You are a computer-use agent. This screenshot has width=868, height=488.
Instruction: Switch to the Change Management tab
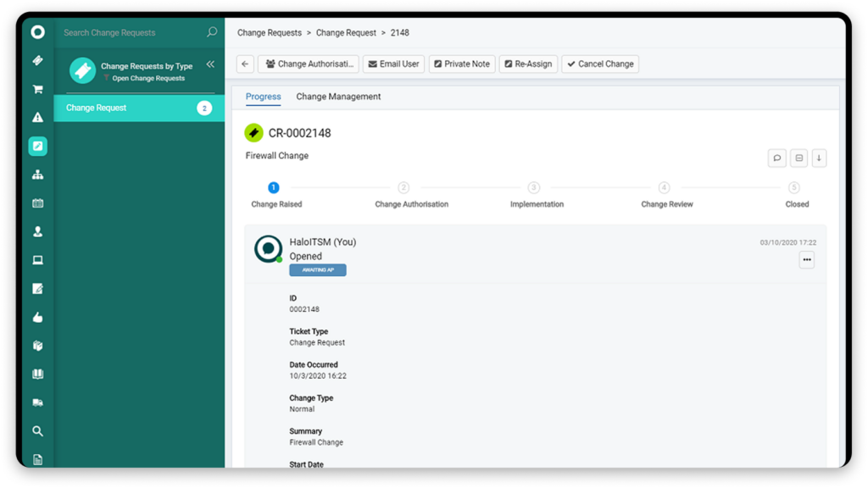tap(338, 97)
